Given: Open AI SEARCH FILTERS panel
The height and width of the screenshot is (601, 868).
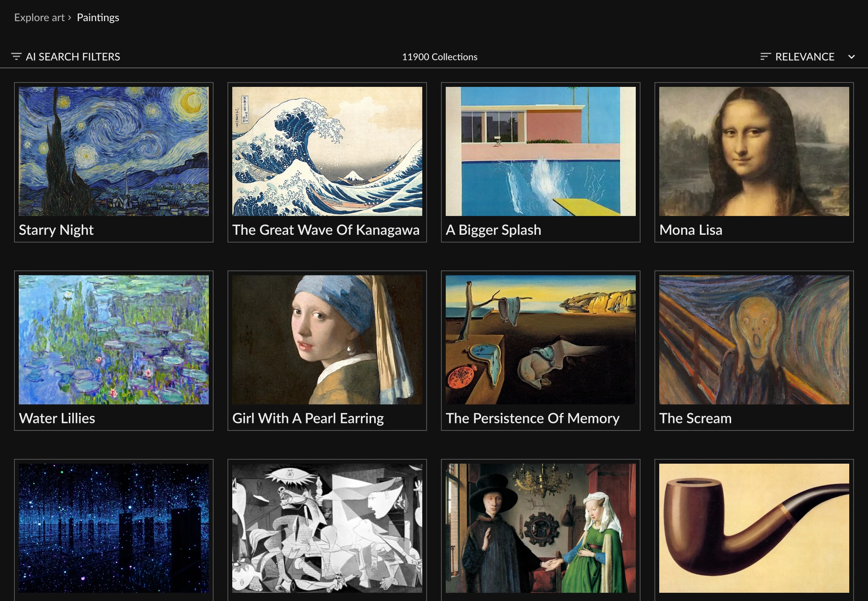Looking at the screenshot, I should [73, 57].
